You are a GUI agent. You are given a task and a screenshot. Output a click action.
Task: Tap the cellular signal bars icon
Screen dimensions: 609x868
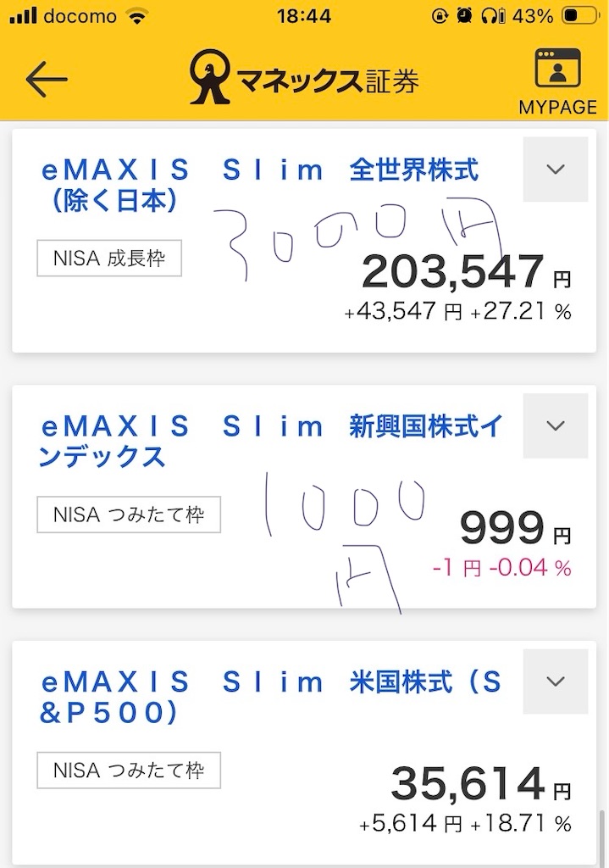[23, 15]
